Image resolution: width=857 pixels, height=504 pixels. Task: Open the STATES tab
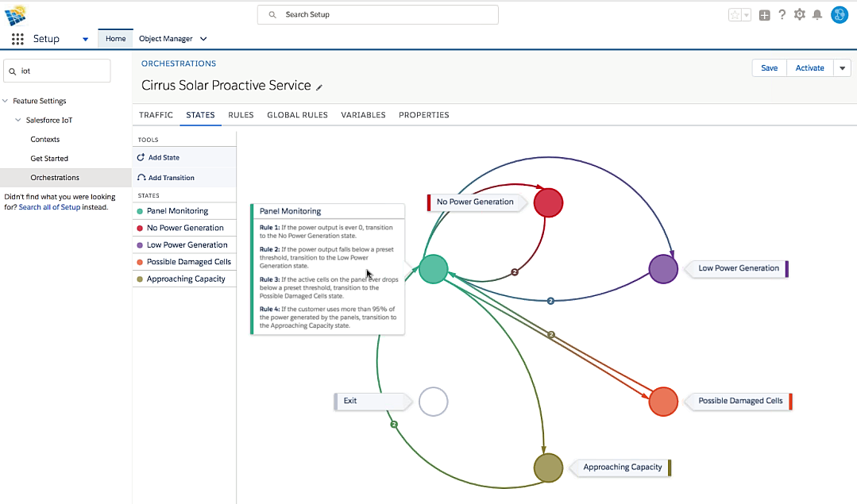201,115
